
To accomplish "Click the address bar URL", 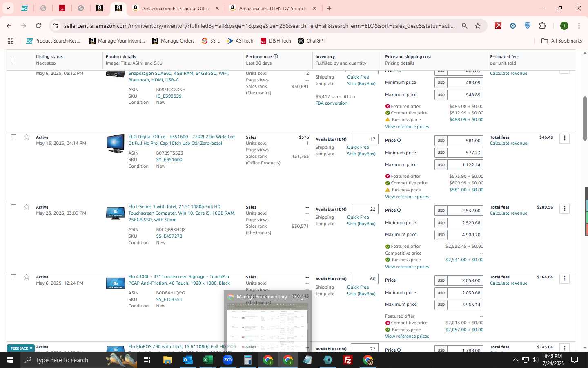I will (x=259, y=26).
